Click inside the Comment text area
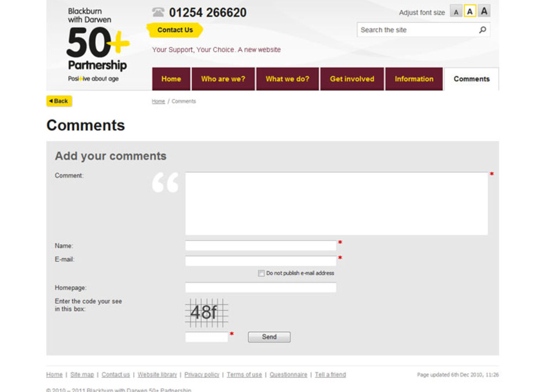 (x=336, y=203)
